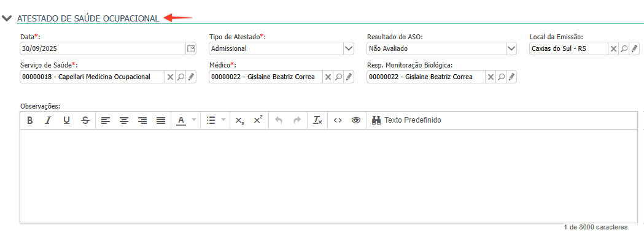Apply the text color
The image size is (644, 238).
180,120
